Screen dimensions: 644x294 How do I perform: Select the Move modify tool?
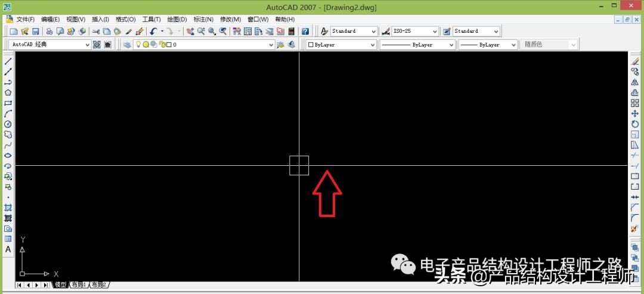635,114
